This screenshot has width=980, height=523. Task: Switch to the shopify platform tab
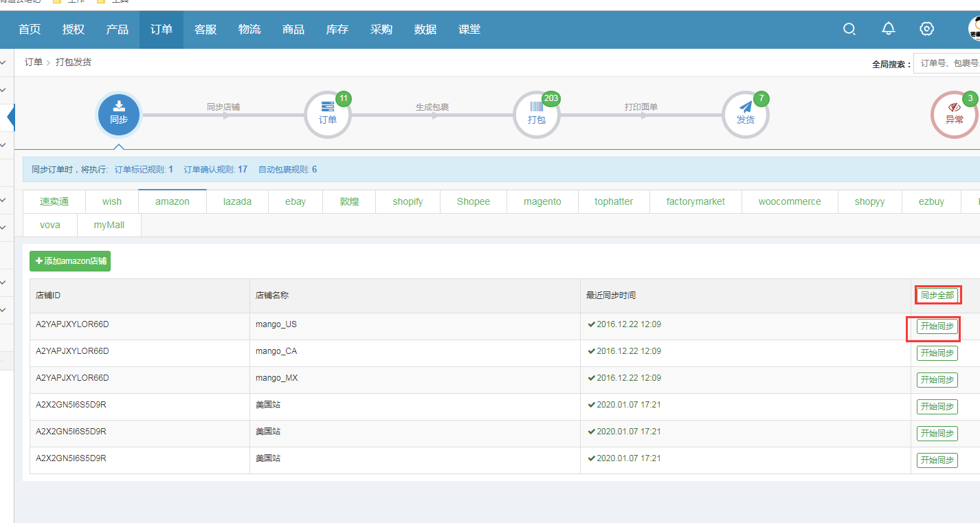pyautogui.click(x=408, y=201)
